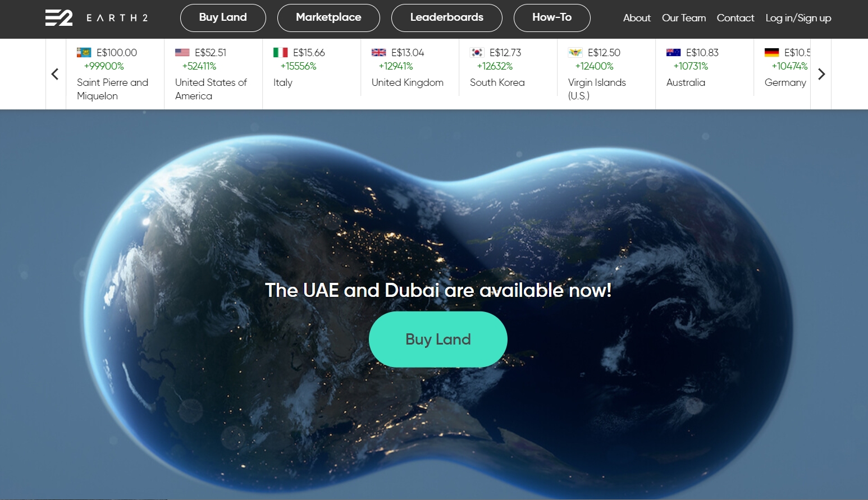Viewport: 868px width, 500px height.
Task: Click the Saint Pierre and Miquelon flag
Action: [x=84, y=53]
